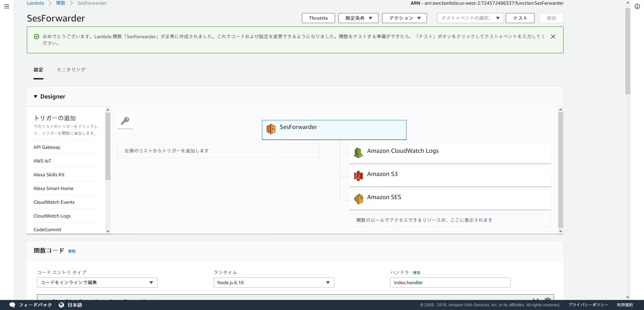Open 情報 link next to 関数コード
644x310 pixels.
pos(72,251)
